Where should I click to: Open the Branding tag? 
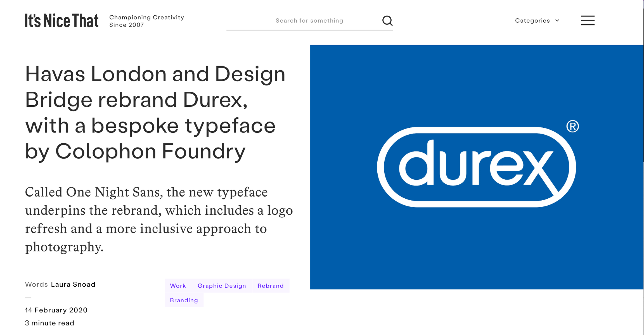click(184, 300)
